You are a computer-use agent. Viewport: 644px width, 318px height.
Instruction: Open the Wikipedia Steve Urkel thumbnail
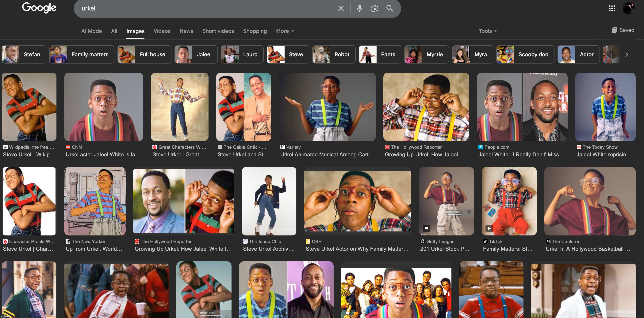(x=29, y=107)
